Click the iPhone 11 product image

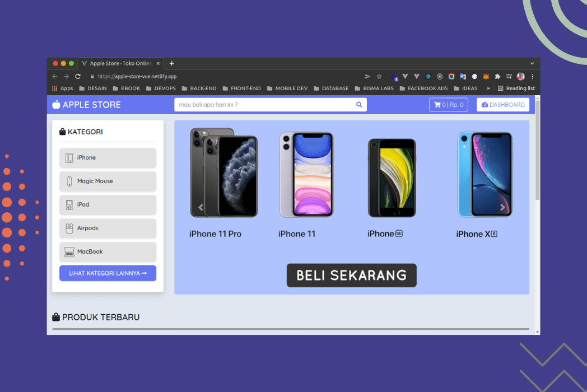coord(306,175)
